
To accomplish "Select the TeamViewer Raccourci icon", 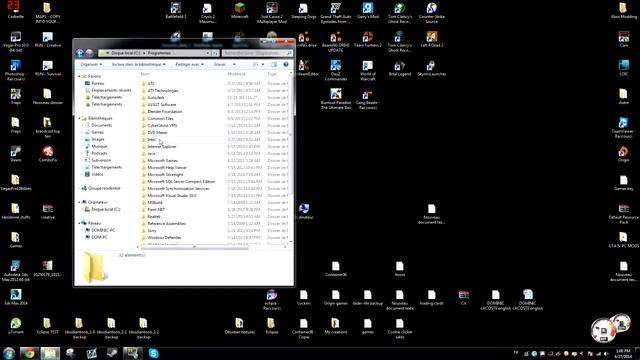I will tap(623, 127).
